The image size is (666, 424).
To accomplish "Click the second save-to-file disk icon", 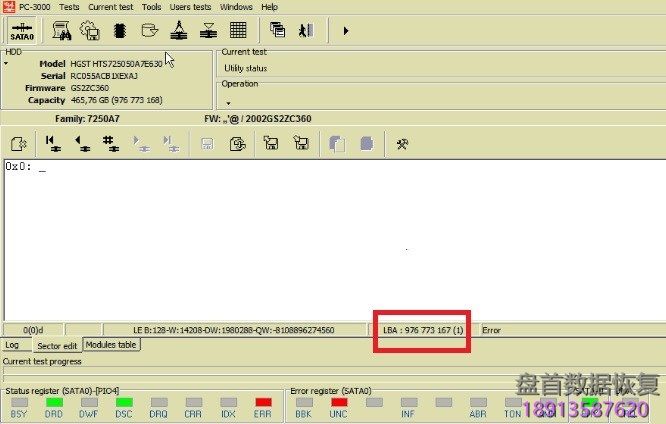I will pyautogui.click(x=301, y=143).
